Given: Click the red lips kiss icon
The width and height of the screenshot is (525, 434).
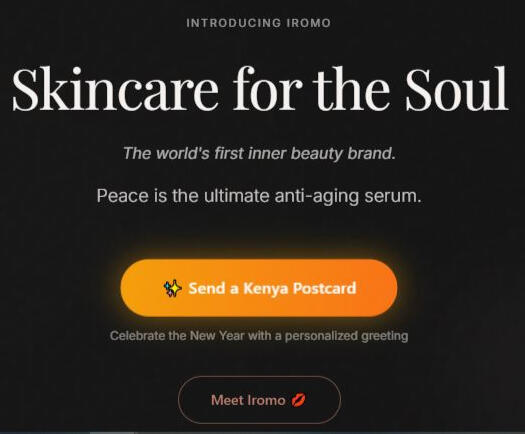Looking at the screenshot, I should point(298,400).
